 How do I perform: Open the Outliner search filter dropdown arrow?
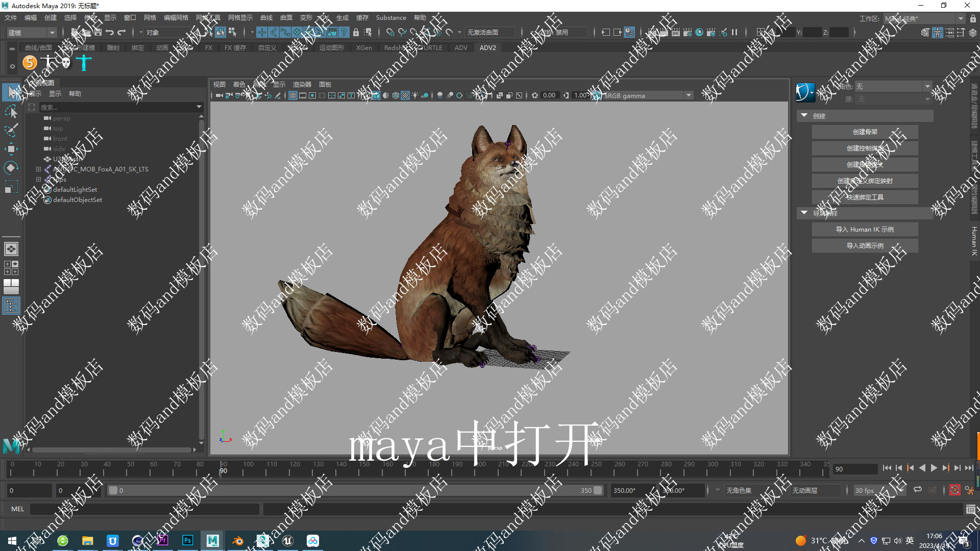pos(199,107)
